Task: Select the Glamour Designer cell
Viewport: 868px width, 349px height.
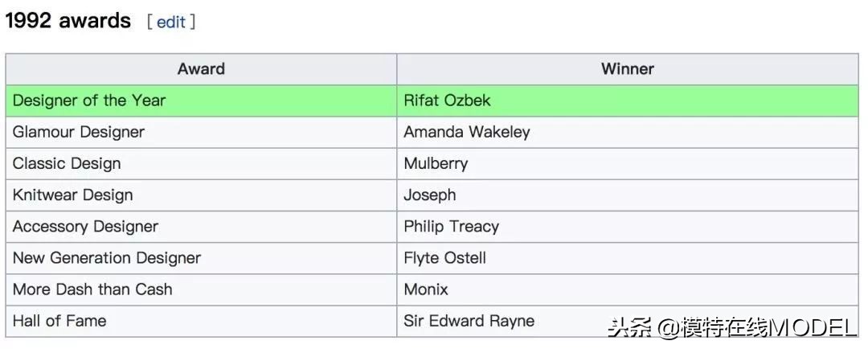Action: coord(79,132)
